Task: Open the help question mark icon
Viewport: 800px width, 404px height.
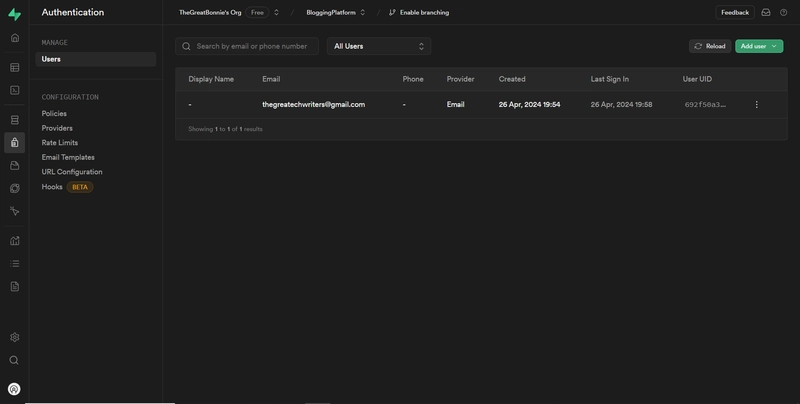Action: [x=784, y=12]
